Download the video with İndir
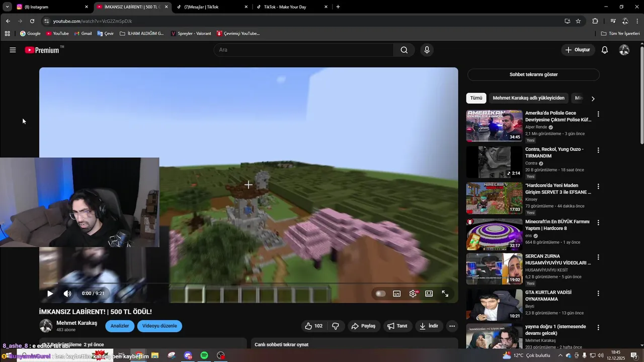The width and height of the screenshot is (644, 362). (429, 326)
